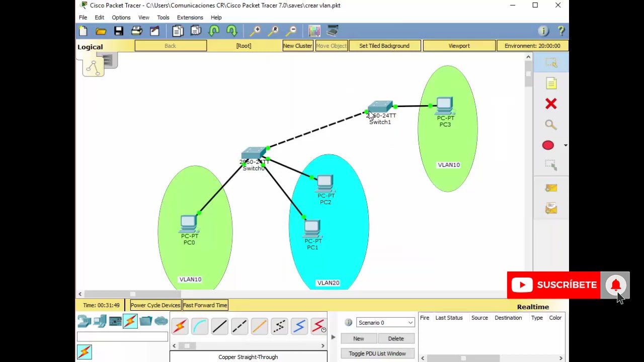Reset zoom with the R magnifier

tap(273, 31)
